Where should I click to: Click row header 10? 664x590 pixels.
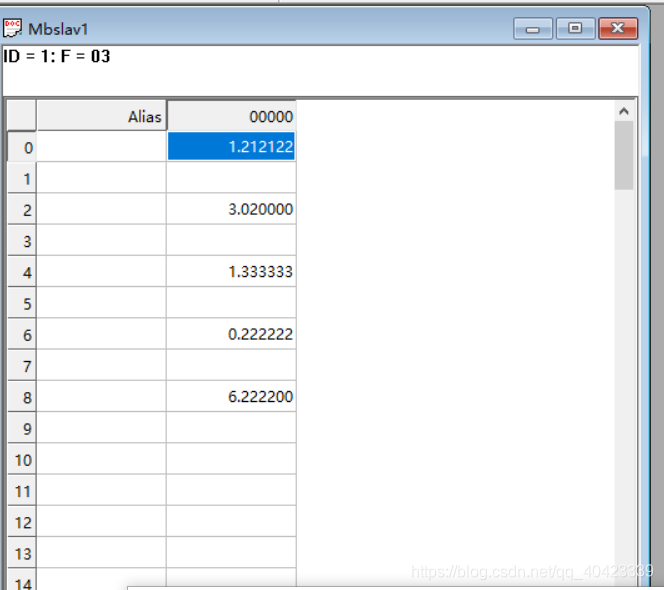22,460
